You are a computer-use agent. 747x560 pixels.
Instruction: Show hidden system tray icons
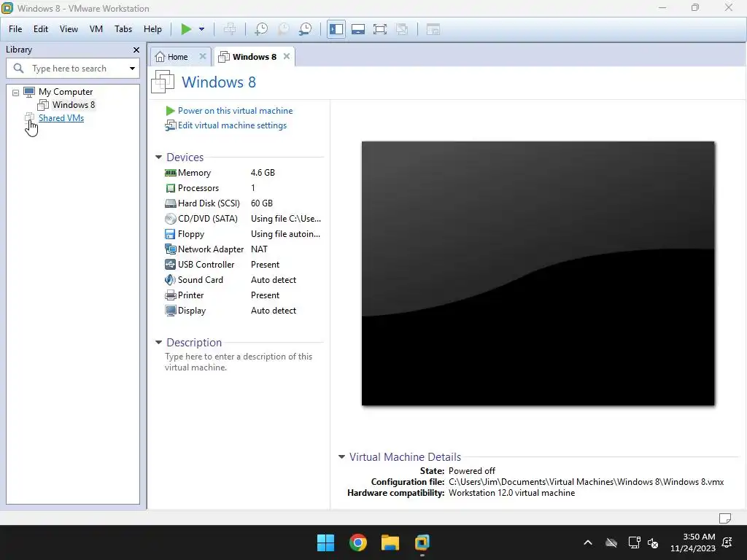[x=588, y=542]
